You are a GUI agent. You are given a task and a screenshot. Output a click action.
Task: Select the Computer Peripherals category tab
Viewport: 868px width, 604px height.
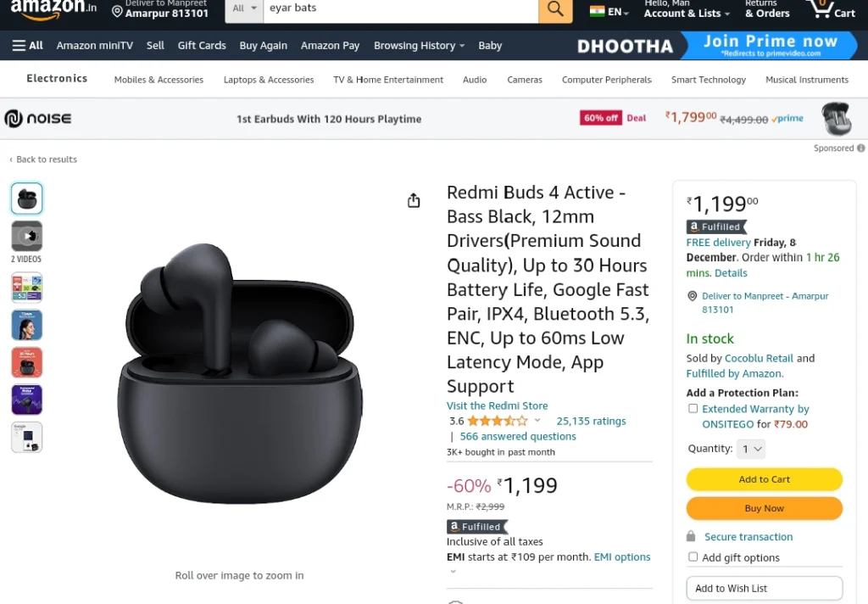pos(606,79)
